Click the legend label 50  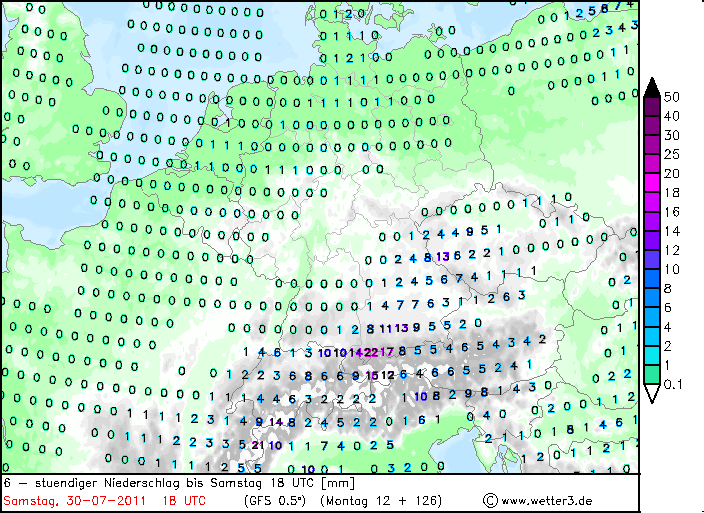pyautogui.click(x=672, y=97)
